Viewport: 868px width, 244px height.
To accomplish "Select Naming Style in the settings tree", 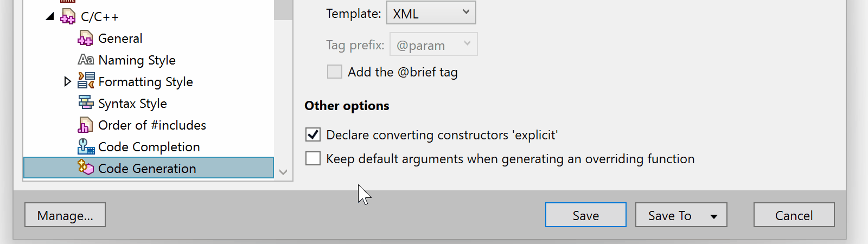I will coord(137,60).
